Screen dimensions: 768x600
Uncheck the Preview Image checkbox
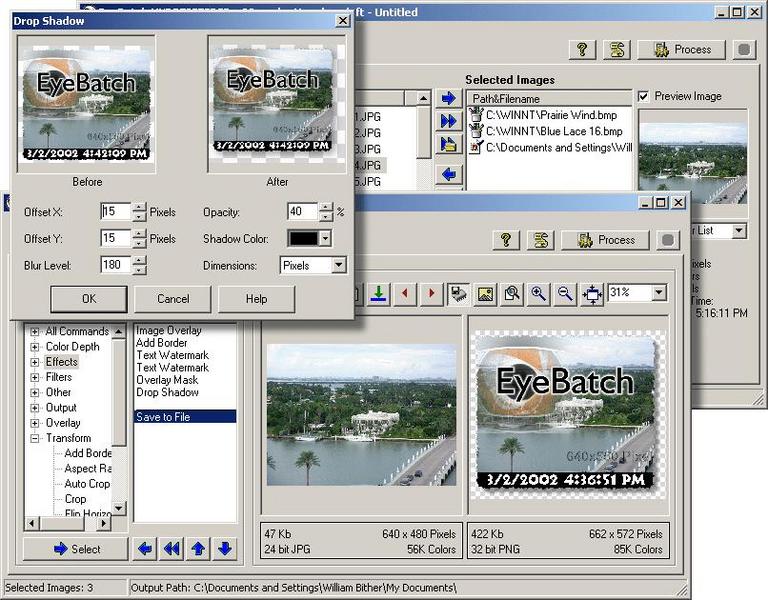(644, 97)
